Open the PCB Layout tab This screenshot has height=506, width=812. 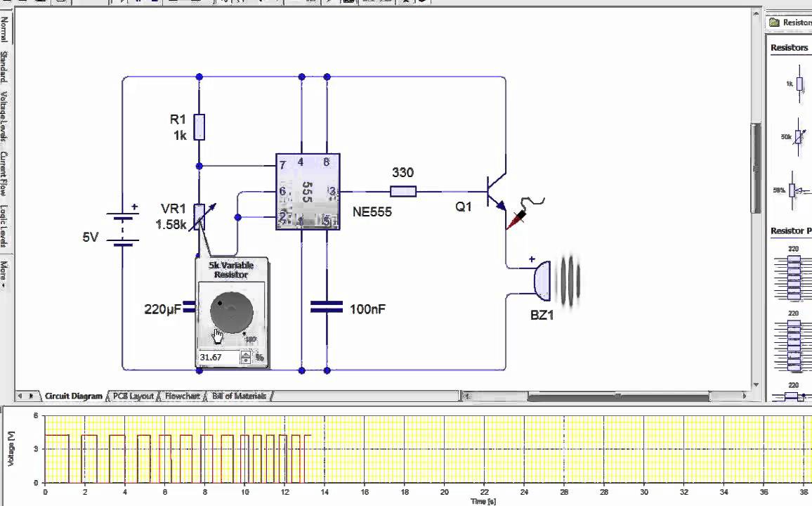(133, 396)
